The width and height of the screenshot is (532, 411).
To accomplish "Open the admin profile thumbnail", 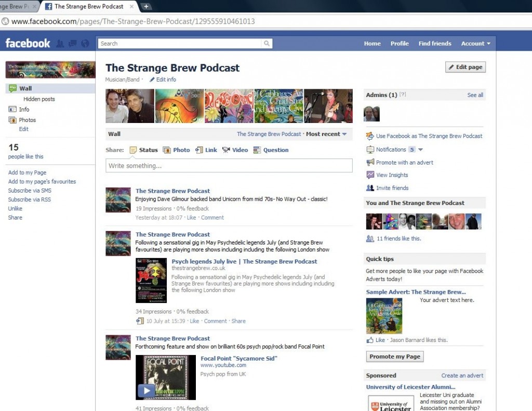I will (x=371, y=113).
